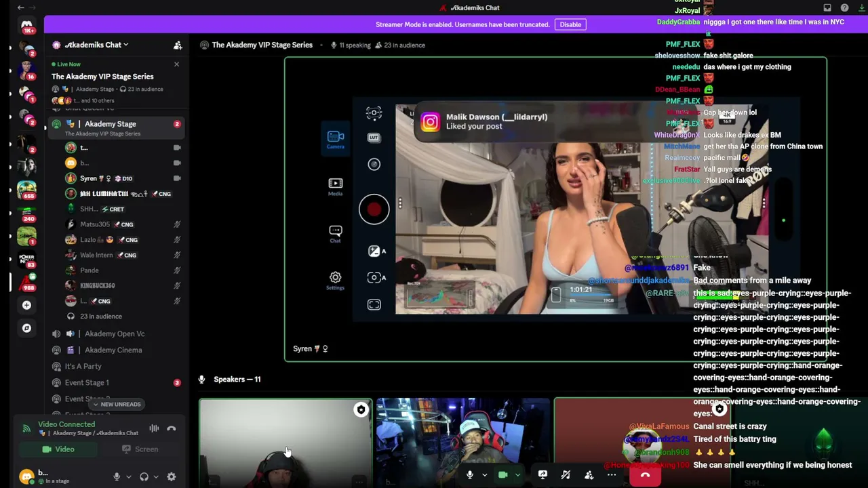Open the Poker Night server icon
Image resolution: width=868 pixels, height=488 pixels.
point(26,260)
